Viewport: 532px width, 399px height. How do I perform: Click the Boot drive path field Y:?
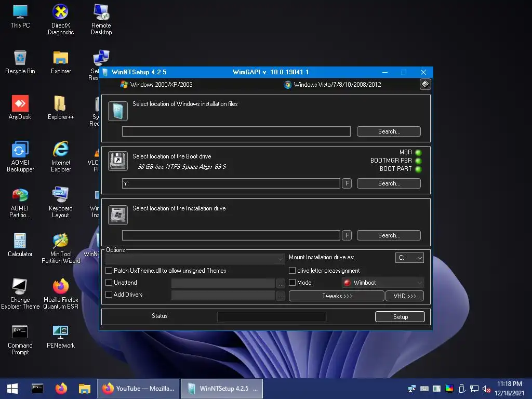tap(231, 183)
